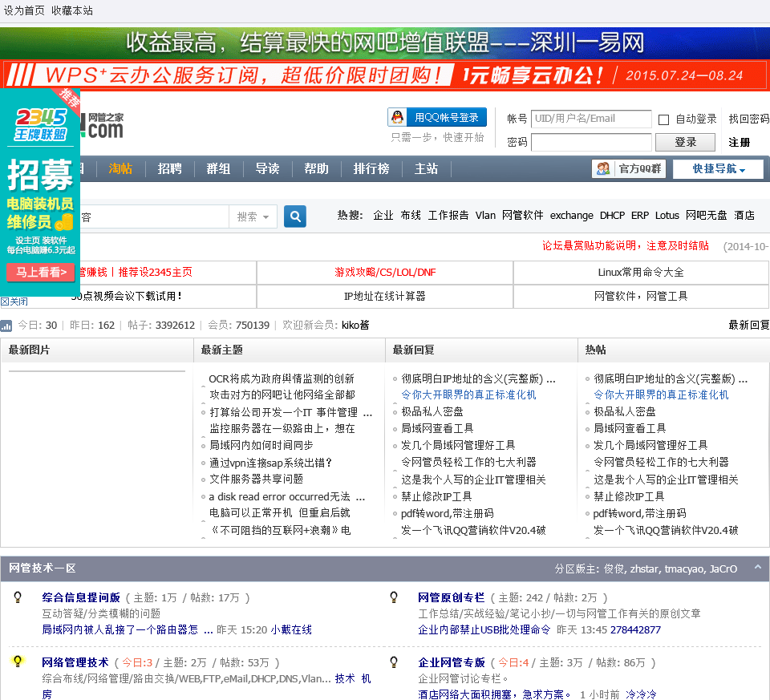This screenshot has width=770, height=700.
Task: Open the 群组 navigation tab
Action: [218, 169]
